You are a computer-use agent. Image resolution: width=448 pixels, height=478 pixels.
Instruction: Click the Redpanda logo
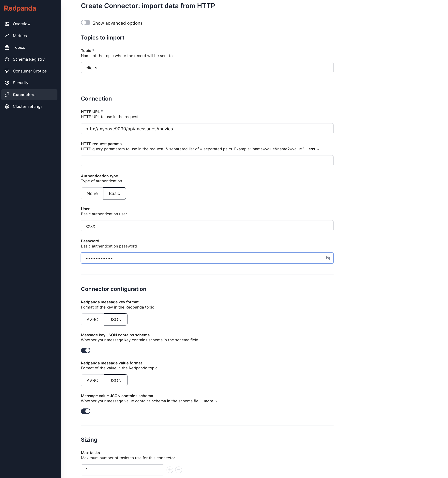click(x=20, y=8)
